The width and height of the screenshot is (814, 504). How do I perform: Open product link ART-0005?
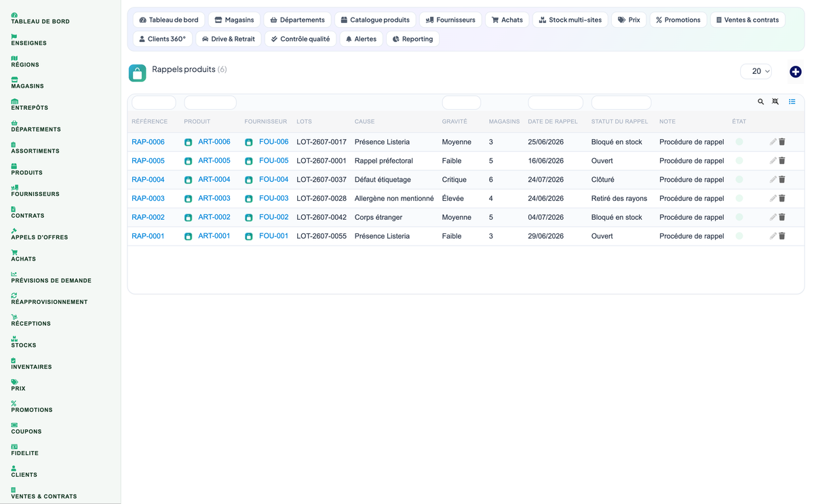click(214, 161)
